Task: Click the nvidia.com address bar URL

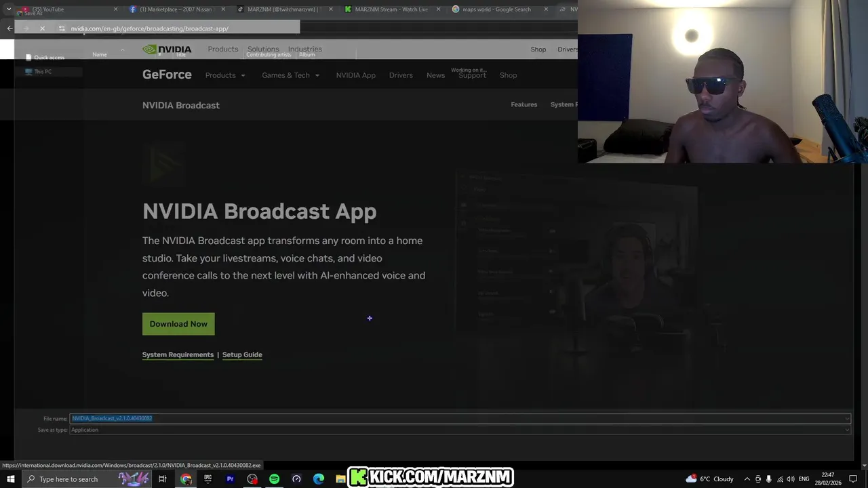Action: coord(149,28)
